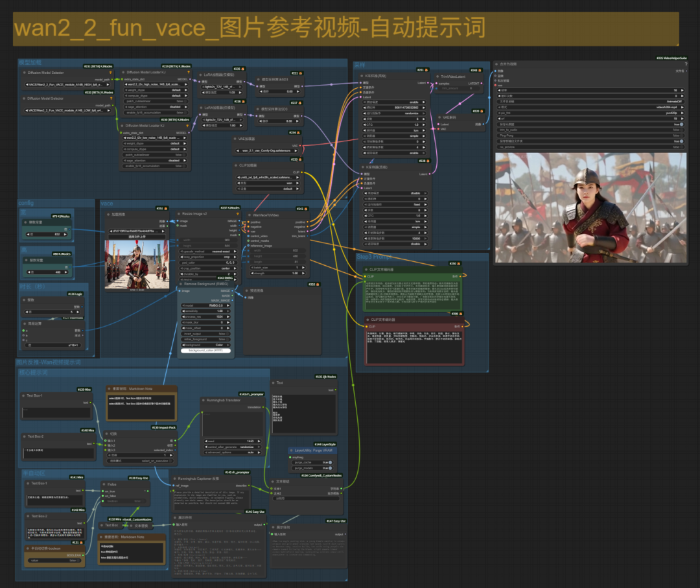Open the background Color dropdown in RMBG node
Viewport: 700px width, 588px height.
(x=205, y=345)
